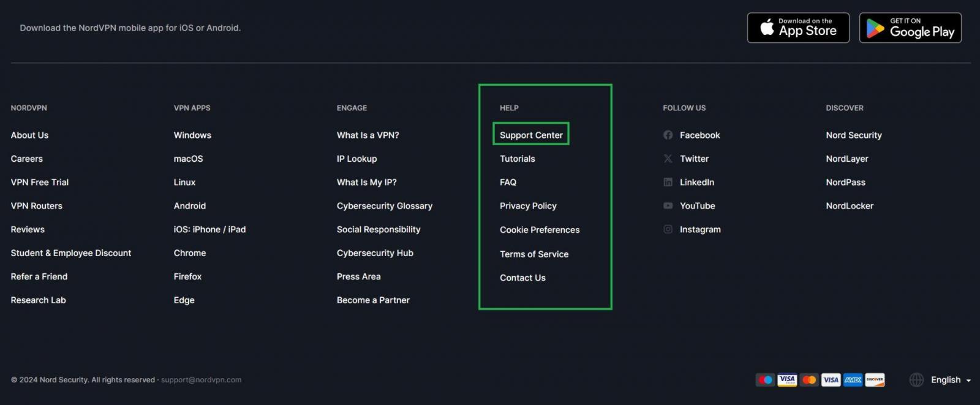Image resolution: width=980 pixels, height=405 pixels.
Task: Click the white-background Visa card icon
Action: pos(831,380)
